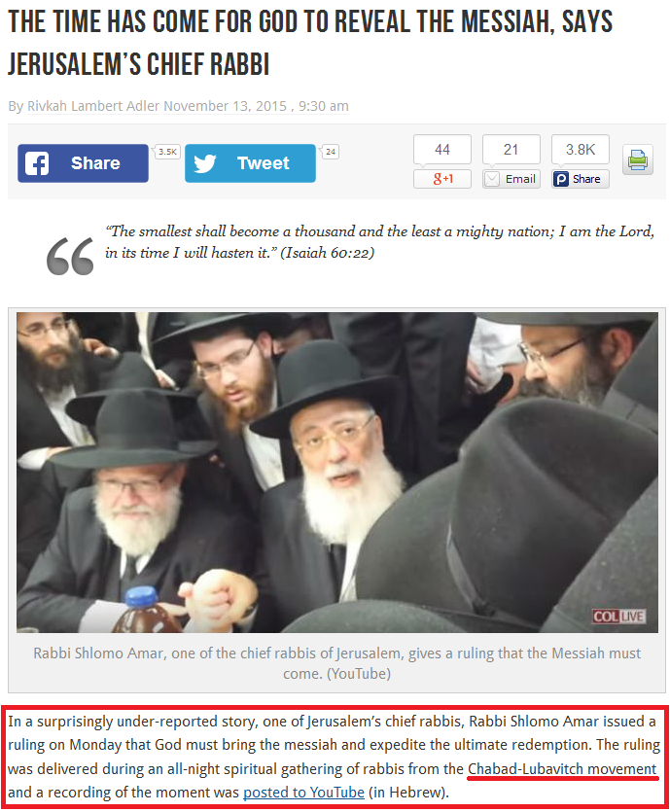Click the Google +1 button

pyautogui.click(x=442, y=179)
